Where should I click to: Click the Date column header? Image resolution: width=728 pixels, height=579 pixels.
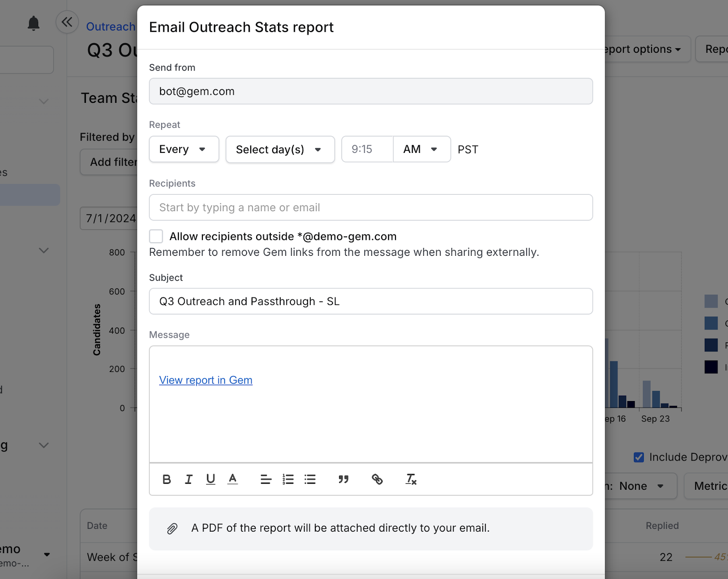coord(97,526)
